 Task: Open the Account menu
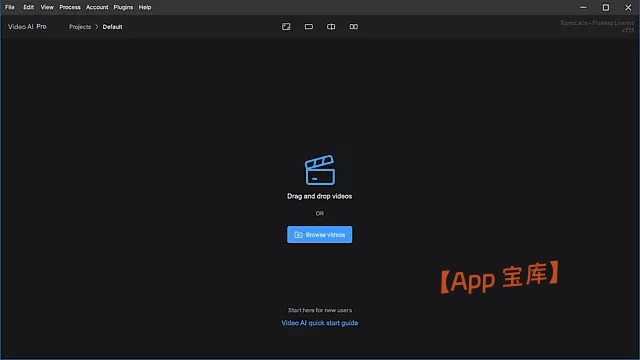pyautogui.click(x=97, y=7)
